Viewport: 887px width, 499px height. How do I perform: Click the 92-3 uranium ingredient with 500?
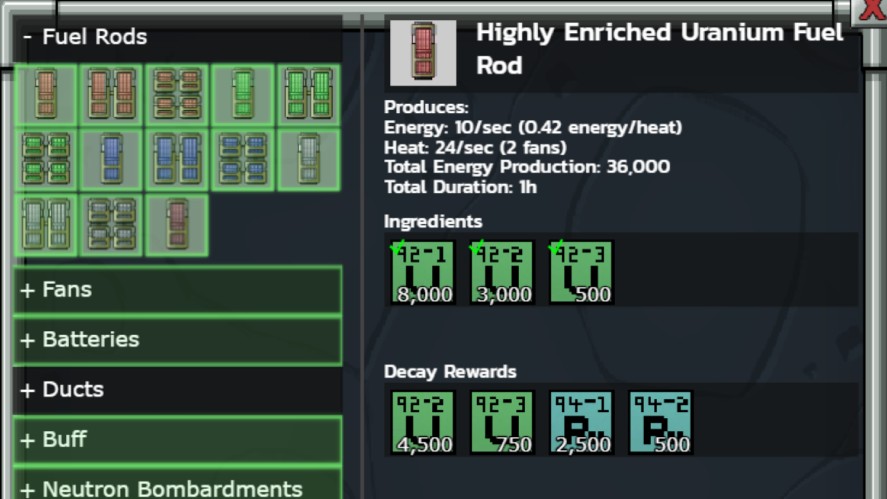581,273
